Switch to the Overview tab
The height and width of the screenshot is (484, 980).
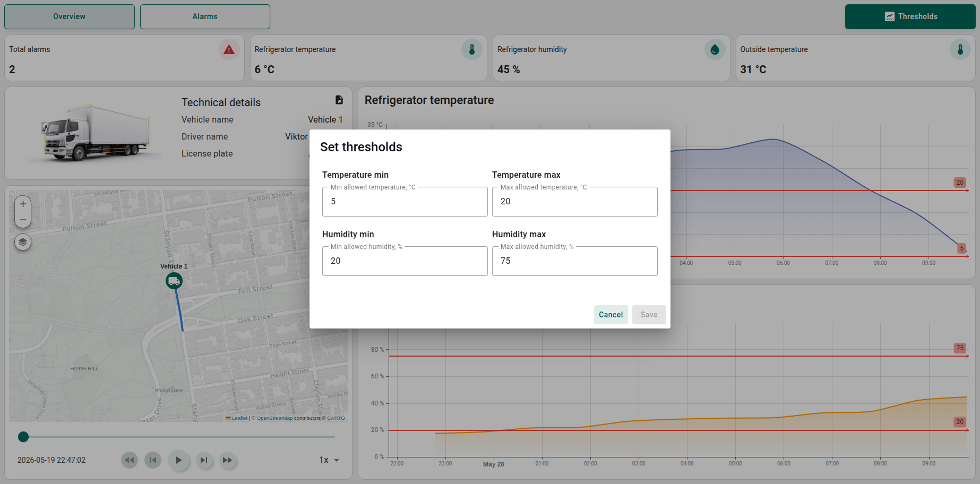[70, 16]
